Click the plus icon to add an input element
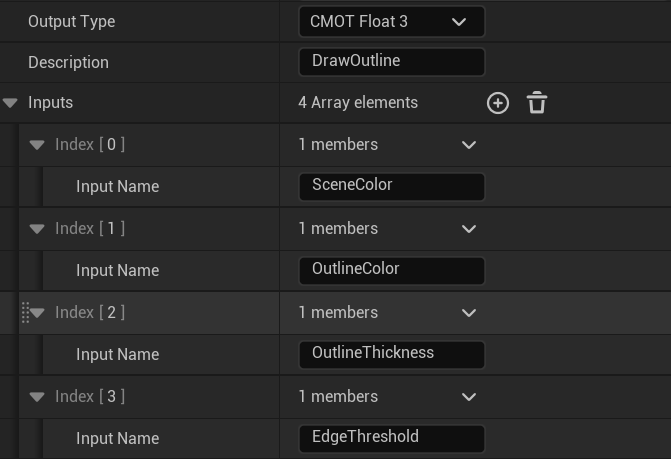The height and width of the screenshot is (459, 671). (497, 103)
